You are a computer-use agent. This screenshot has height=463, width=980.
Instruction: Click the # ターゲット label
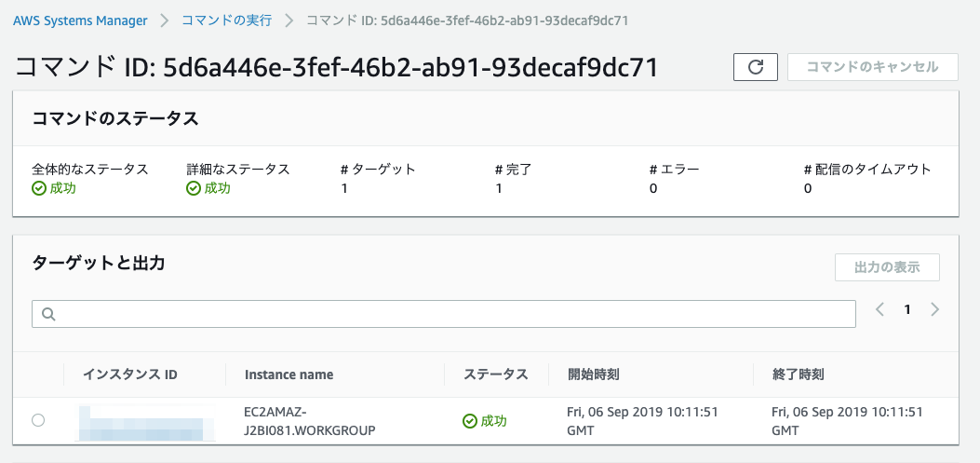pyautogui.click(x=378, y=169)
